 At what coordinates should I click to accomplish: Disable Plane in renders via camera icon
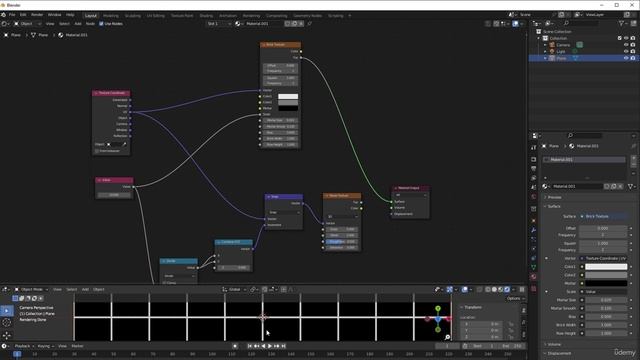(x=633, y=58)
